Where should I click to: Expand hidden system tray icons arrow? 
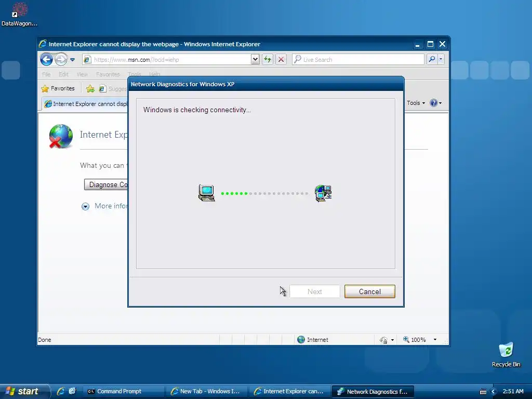pos(494,392)
